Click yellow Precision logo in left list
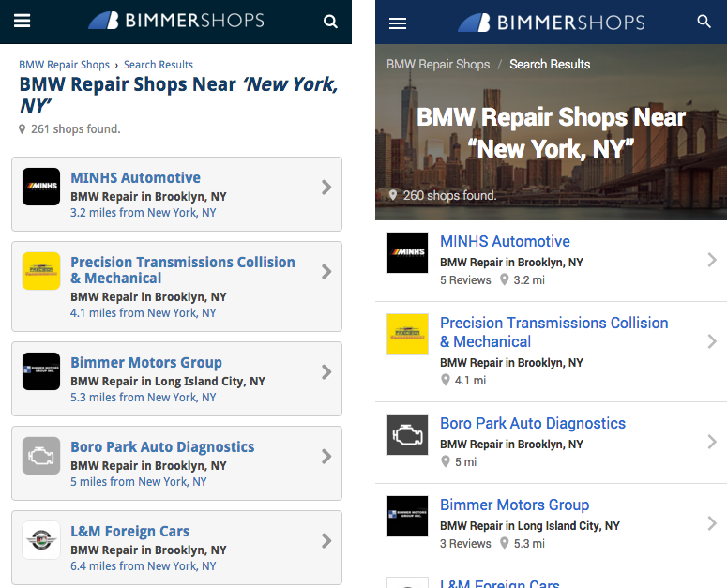The image size is (727, 588). (41, 271)
